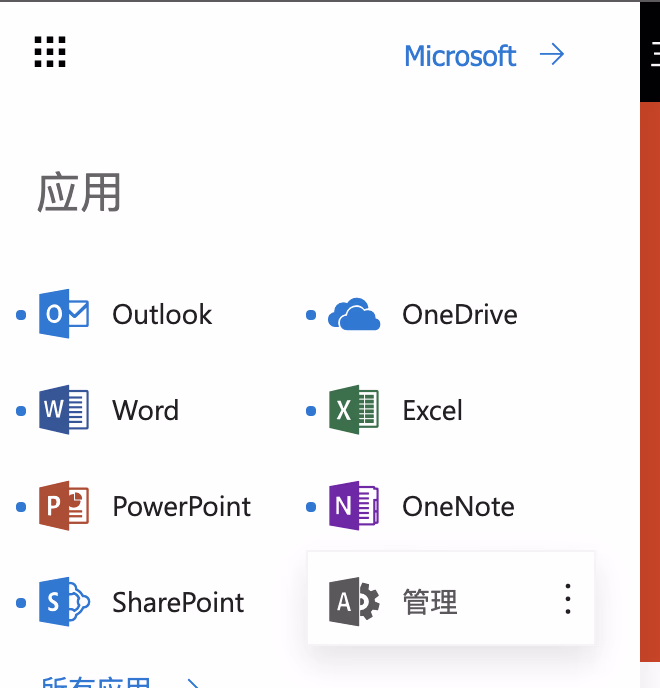Image resolution: width=660 pixels, height=688 pixels.
Task: Click the OneNote app name
Action: coord(458,507)
